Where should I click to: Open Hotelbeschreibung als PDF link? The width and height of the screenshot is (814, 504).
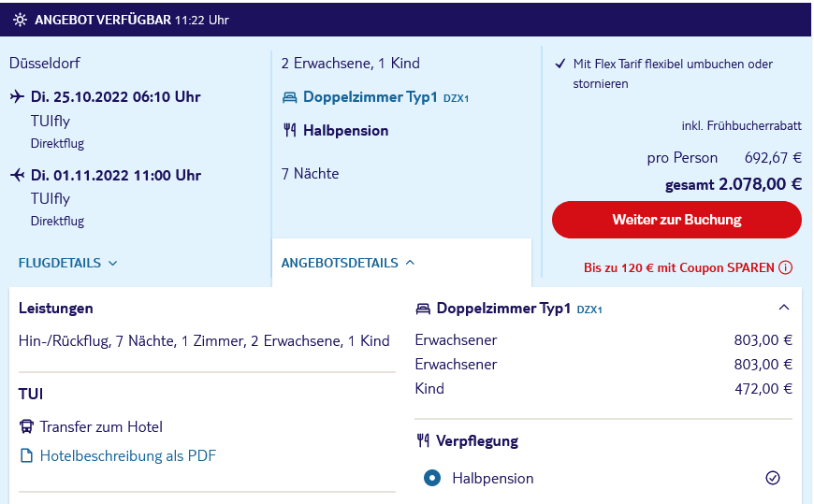click(x=127, y=455)
